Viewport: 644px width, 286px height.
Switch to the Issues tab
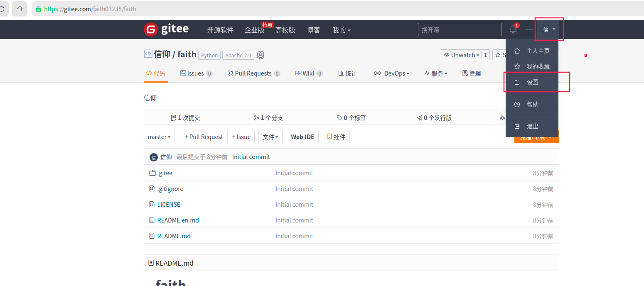tap(196, 73)
